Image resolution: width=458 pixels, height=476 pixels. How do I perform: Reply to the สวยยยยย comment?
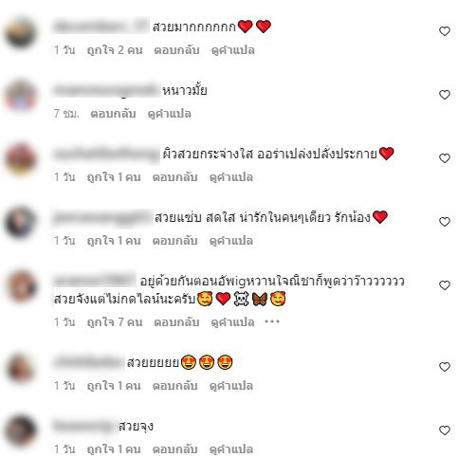click(174, 386)
